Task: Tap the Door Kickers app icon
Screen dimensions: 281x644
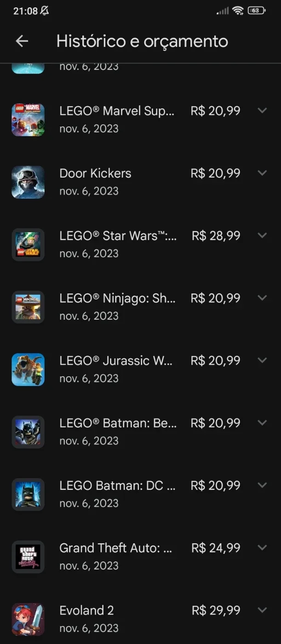Action: tap(28, 182)
